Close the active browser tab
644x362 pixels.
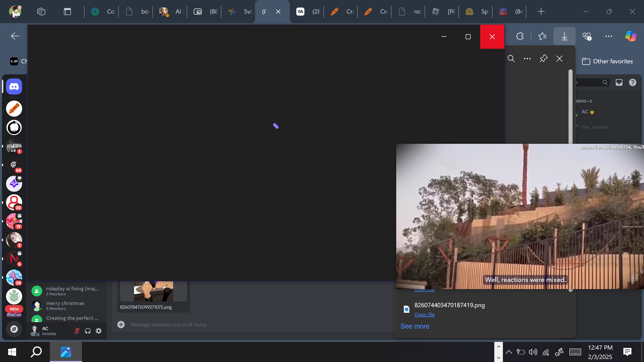click(278, 12)
